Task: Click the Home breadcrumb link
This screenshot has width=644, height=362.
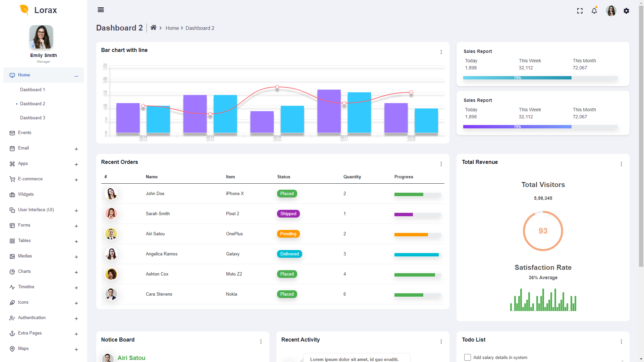Action: pyautogui.click(x=172, y=28)
